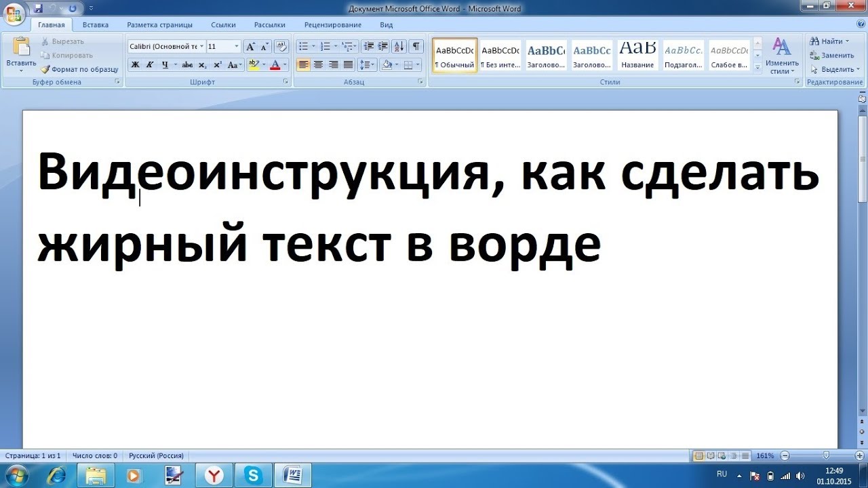Screen dimensions: 868x488
Task: Open the round Office button menu
Action: tap(14, 13)
